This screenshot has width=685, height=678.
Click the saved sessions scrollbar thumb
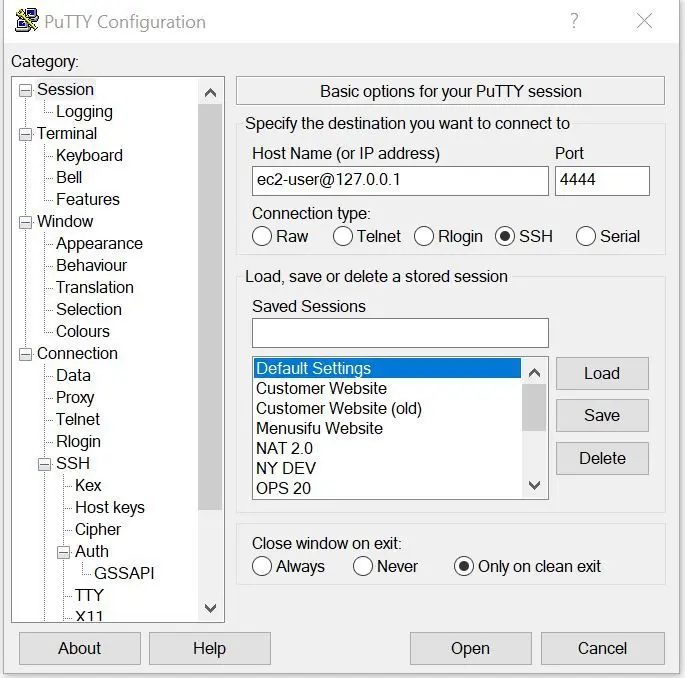[534, 407]
